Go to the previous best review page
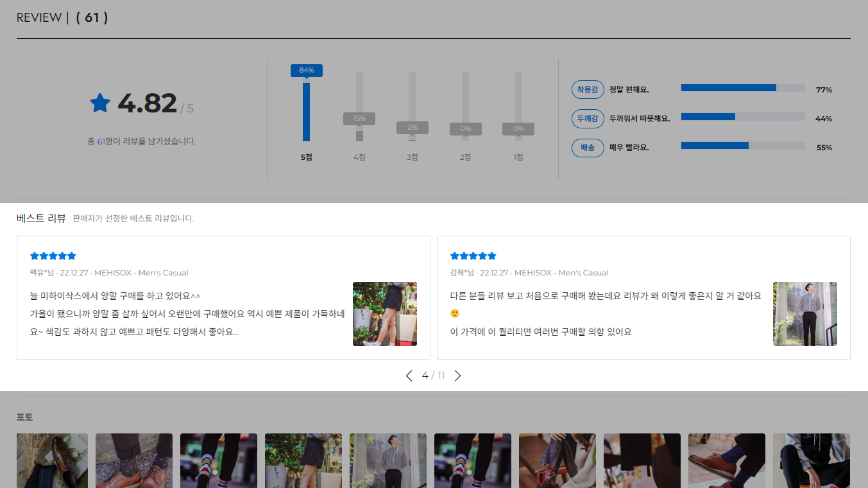 coord(409,376)
